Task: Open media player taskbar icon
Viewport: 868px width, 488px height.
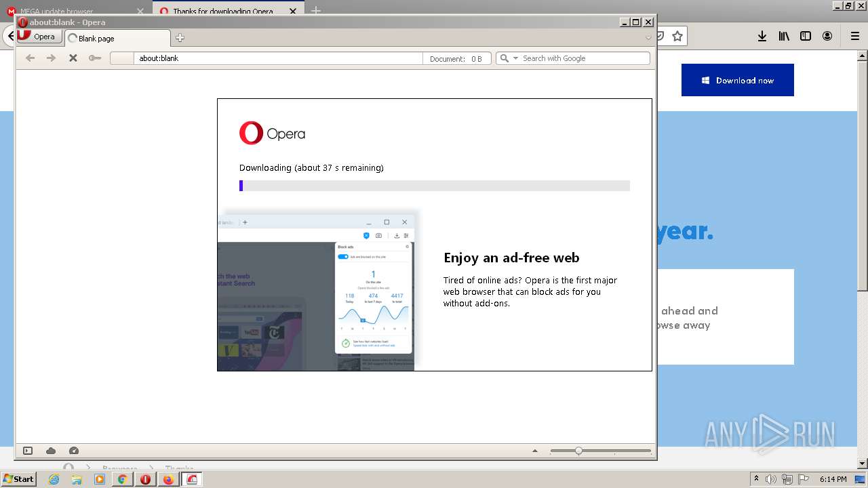Action: [100, 479]
